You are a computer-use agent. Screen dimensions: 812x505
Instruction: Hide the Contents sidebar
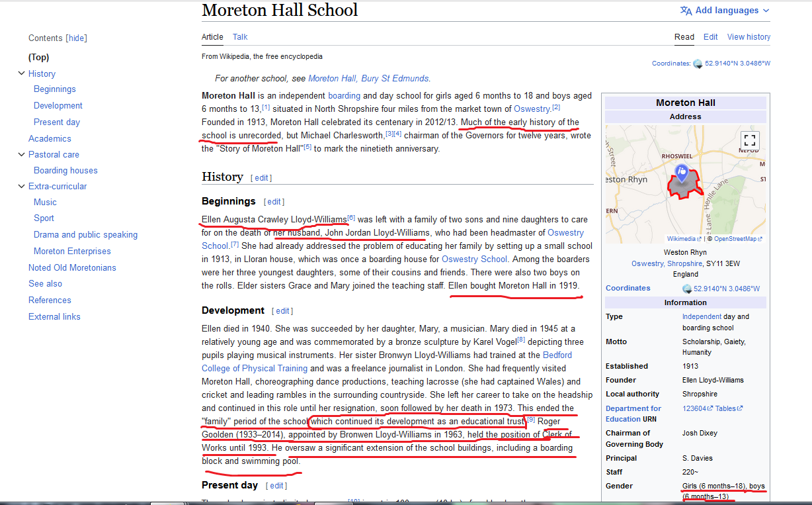77,38
